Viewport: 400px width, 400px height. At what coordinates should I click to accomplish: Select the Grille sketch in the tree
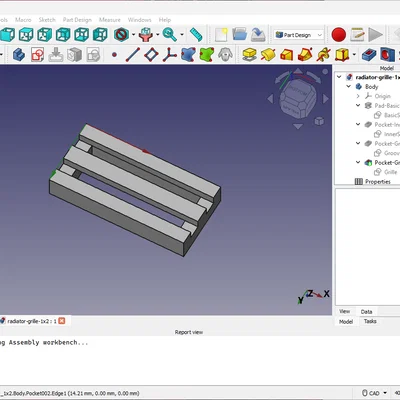tap(390, 172)
